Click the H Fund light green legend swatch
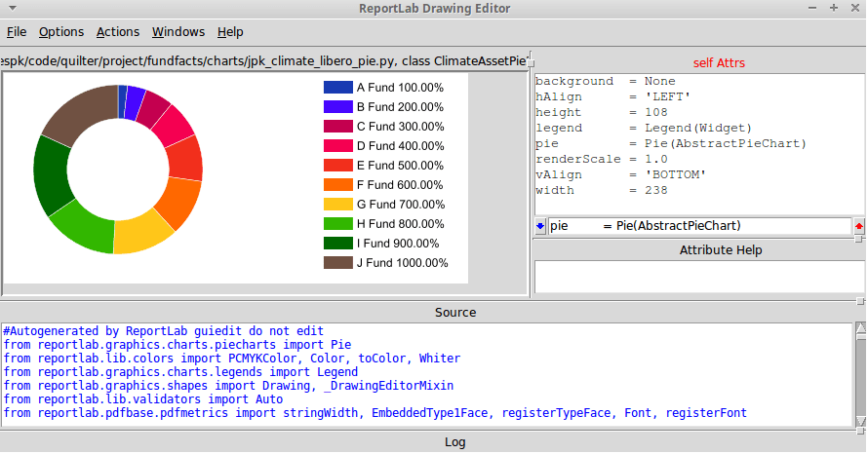The image size is (868, 454). tap(338, 223)
